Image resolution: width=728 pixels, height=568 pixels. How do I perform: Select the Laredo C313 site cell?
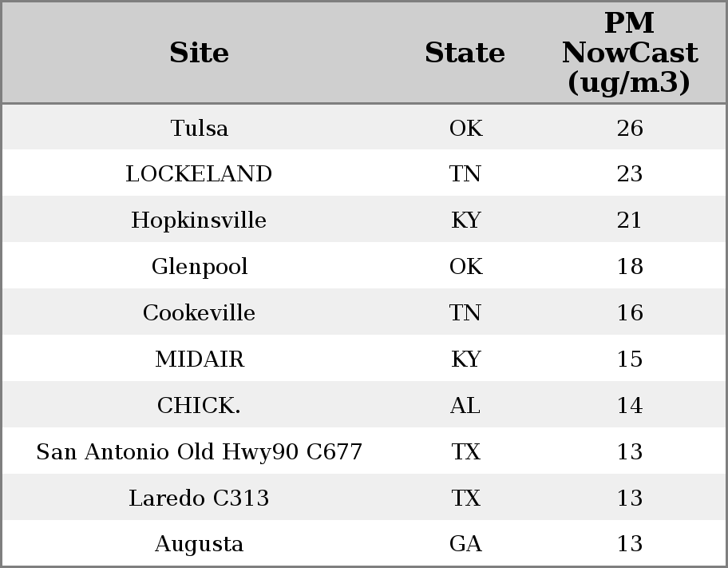[200, 498]
